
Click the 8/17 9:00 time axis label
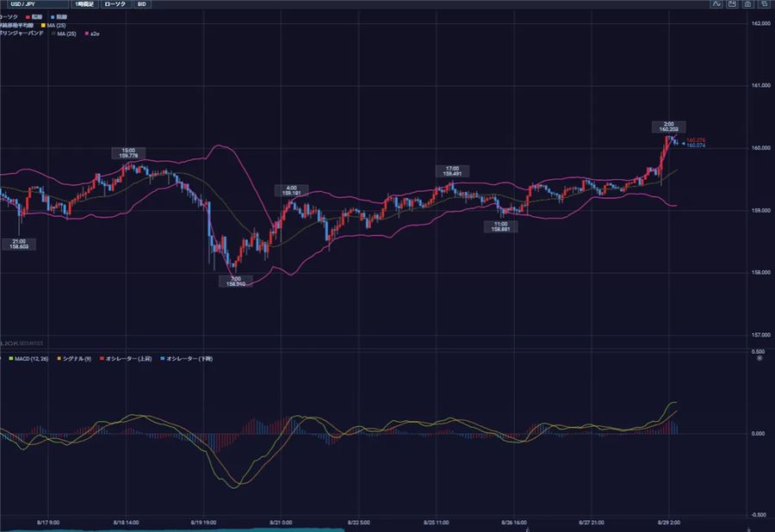(x=48, y=523)
